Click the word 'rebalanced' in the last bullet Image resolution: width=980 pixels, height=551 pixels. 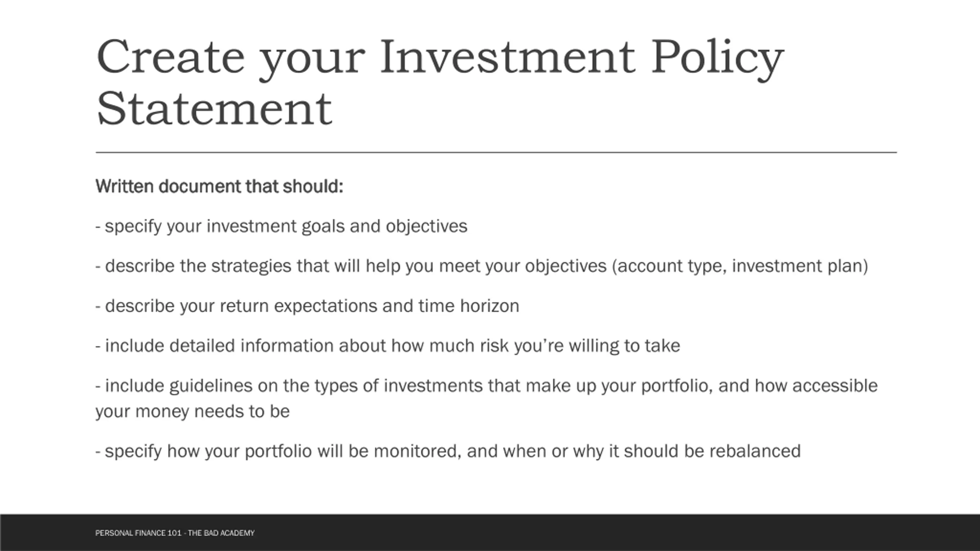[x=755, y=451]
